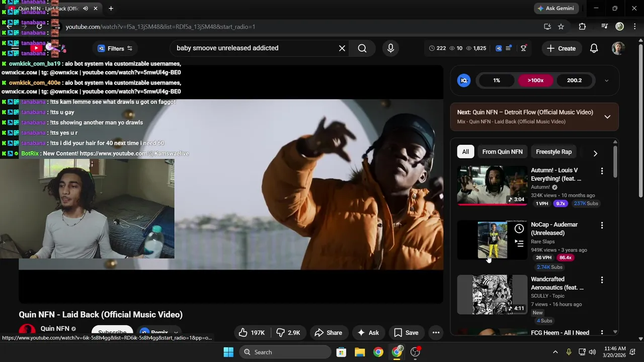The image size is (644, 362).
Task: Open File Explorer from taskbar
Action: click(x=360, y=352)
